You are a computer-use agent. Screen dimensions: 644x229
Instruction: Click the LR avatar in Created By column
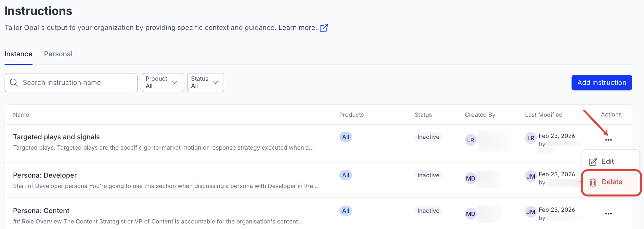[x=470, y=140]
